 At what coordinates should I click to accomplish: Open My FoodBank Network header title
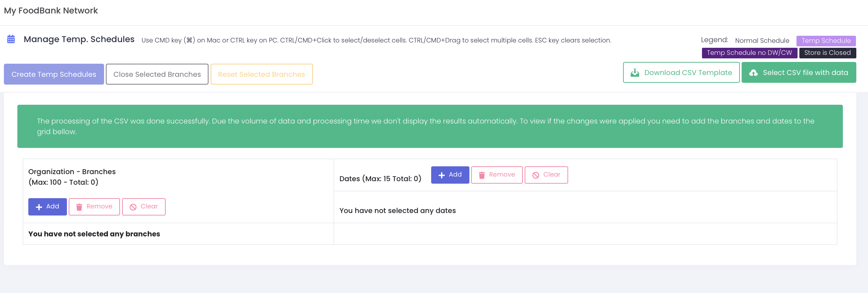[x=51, y=11]
